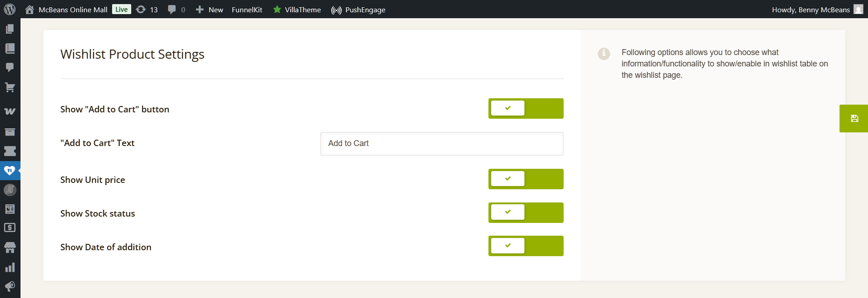Viewport: 868px width, 298px height.
Task: Open the storefront icon in sidebar
Action: tap(10, 247)
